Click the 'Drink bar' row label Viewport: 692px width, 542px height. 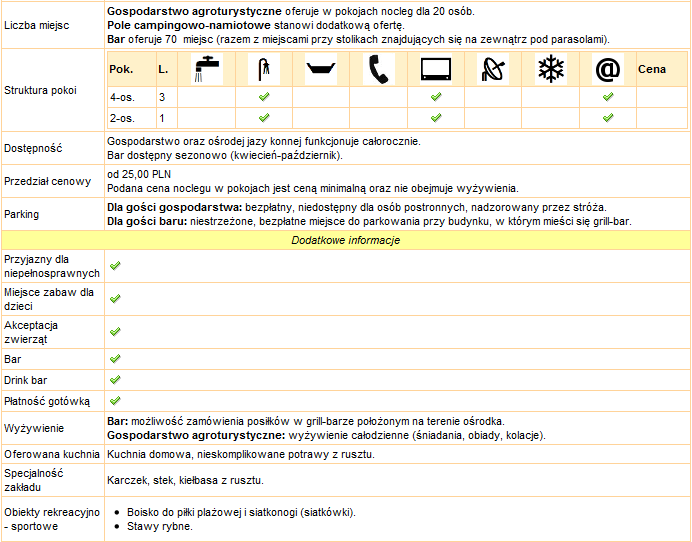[26, 380]
